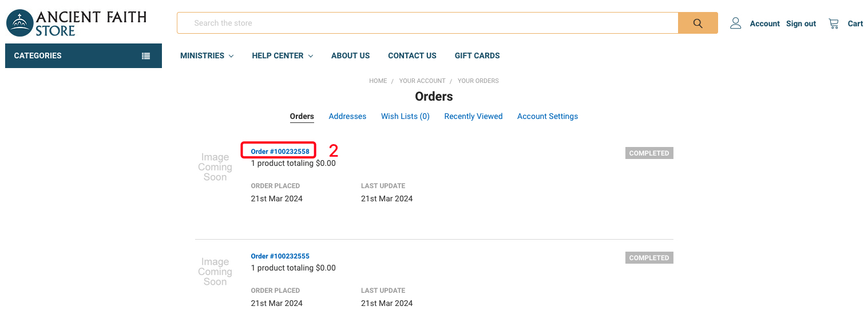Open the Categories sidebar menu
Image resolution: width=868 pixels, height=322 pixels.
[84, 55]
